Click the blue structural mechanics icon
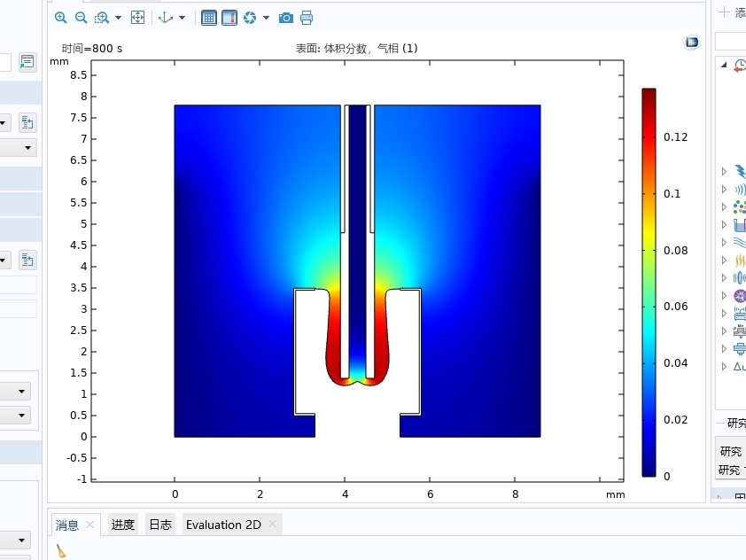 (740, 349)
